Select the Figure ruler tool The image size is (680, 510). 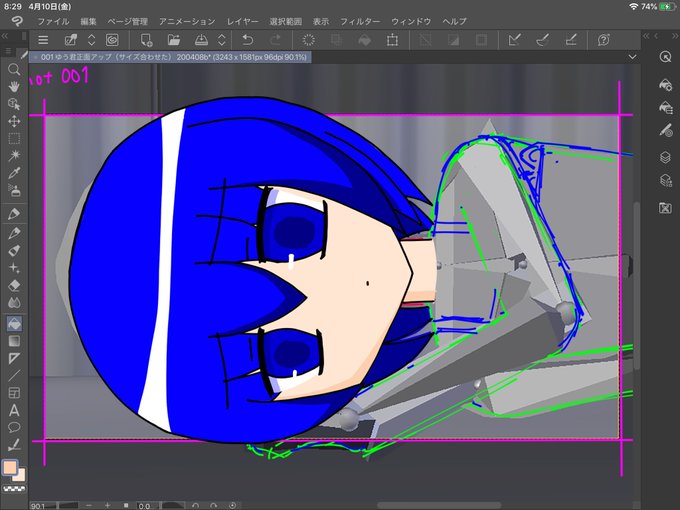click(x=14, y=358)
